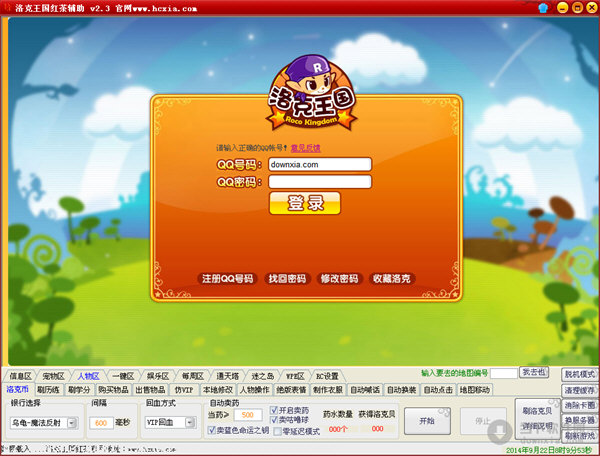Select the 洛克币 sub-tab
600x456 pixels.
coord(18,389)
